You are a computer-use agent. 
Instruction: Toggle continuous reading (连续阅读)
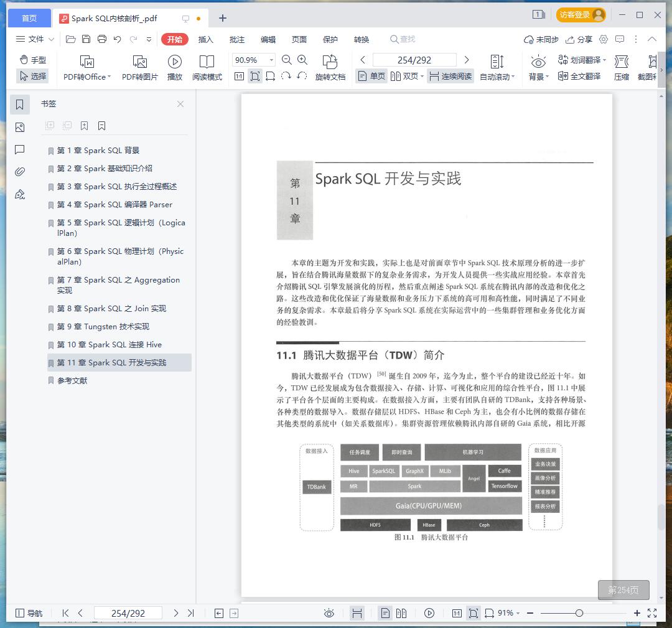[x=450, y=77]
